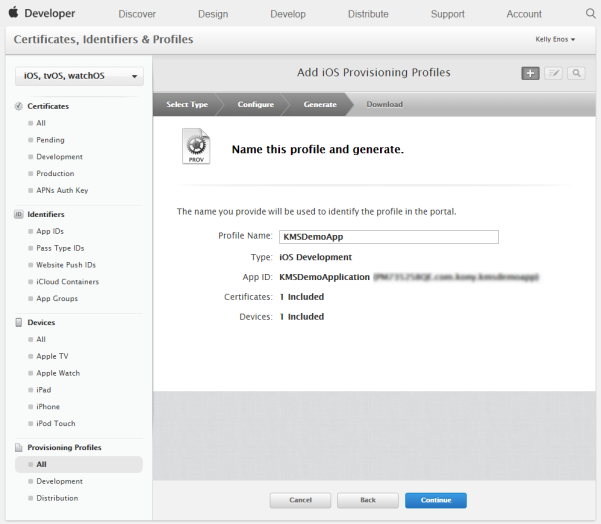
Task: Click the Continue button
Action: pos(436,500)
